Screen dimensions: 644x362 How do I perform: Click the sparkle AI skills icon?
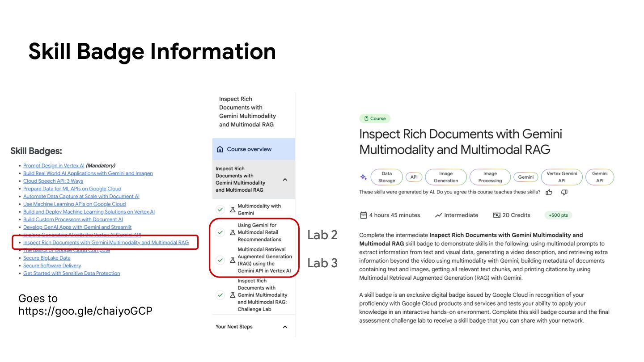(364, 177)
